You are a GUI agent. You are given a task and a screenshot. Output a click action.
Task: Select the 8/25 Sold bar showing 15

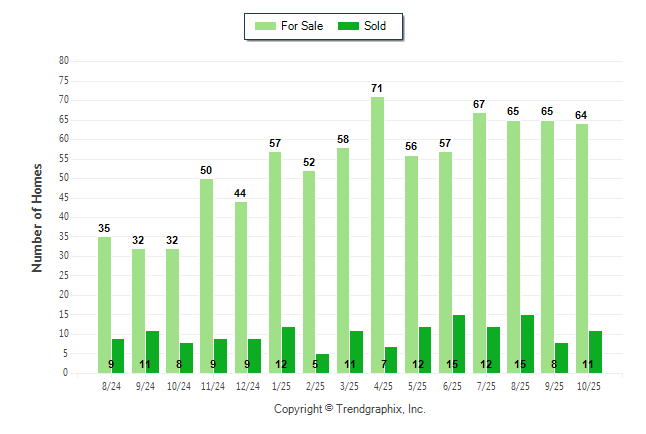click(527, 344)
